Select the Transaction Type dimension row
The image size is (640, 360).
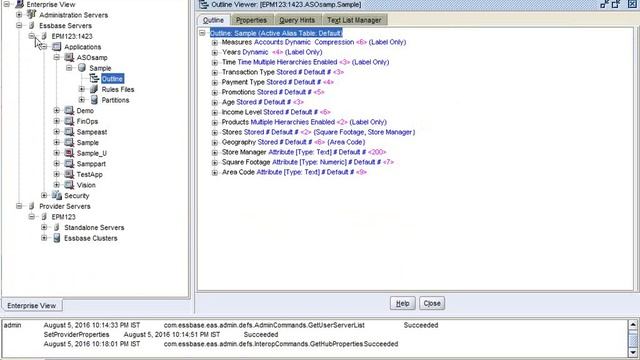point(283,72)
